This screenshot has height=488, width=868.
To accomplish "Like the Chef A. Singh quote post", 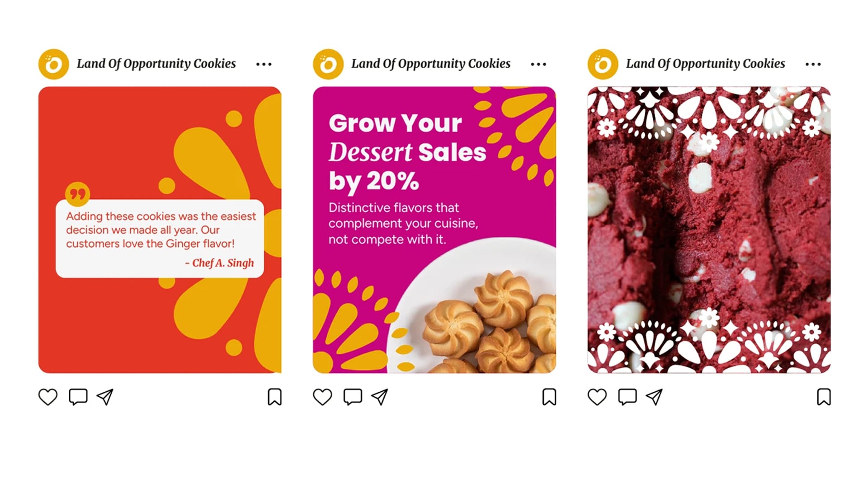I will pyautogui.click(x=48, y=397).
